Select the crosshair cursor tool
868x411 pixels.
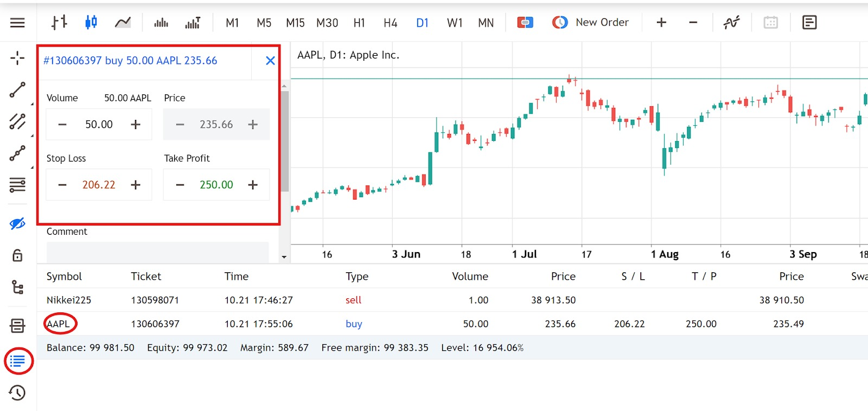[17, 58]
